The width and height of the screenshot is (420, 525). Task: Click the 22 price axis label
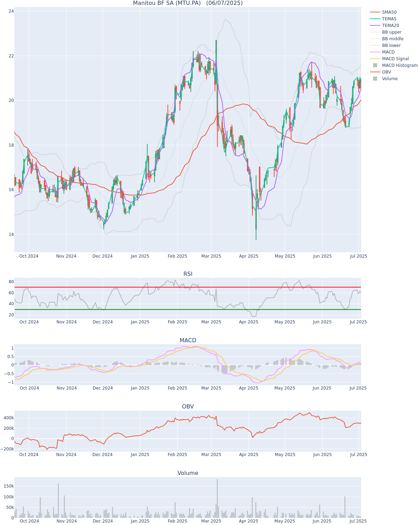[x=11, y=56]
